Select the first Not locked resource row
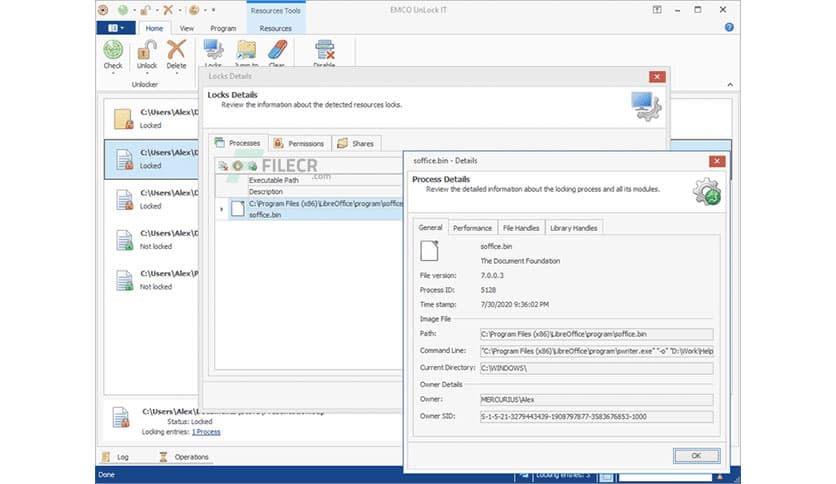836x484 pixels. 152,240
